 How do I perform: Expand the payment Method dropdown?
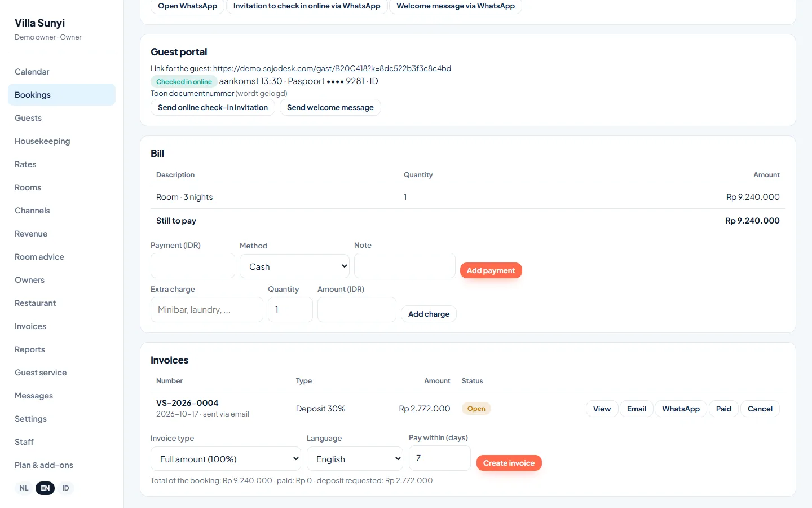pos(294,266)
